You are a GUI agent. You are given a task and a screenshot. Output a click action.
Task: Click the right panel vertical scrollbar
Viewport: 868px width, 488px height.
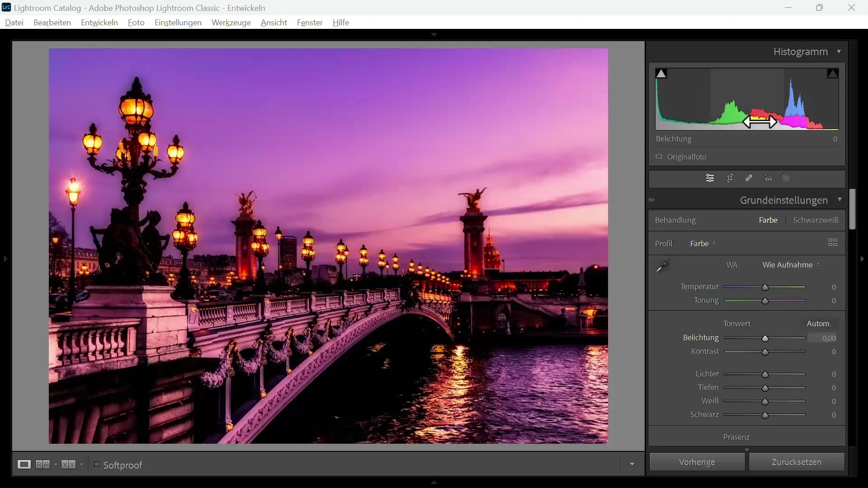(852, 209)
